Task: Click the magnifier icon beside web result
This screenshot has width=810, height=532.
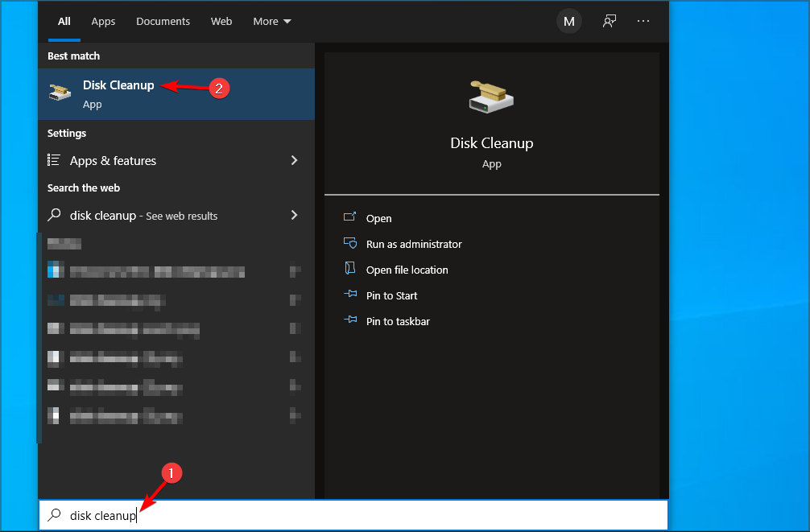Action: coord(54,215)
